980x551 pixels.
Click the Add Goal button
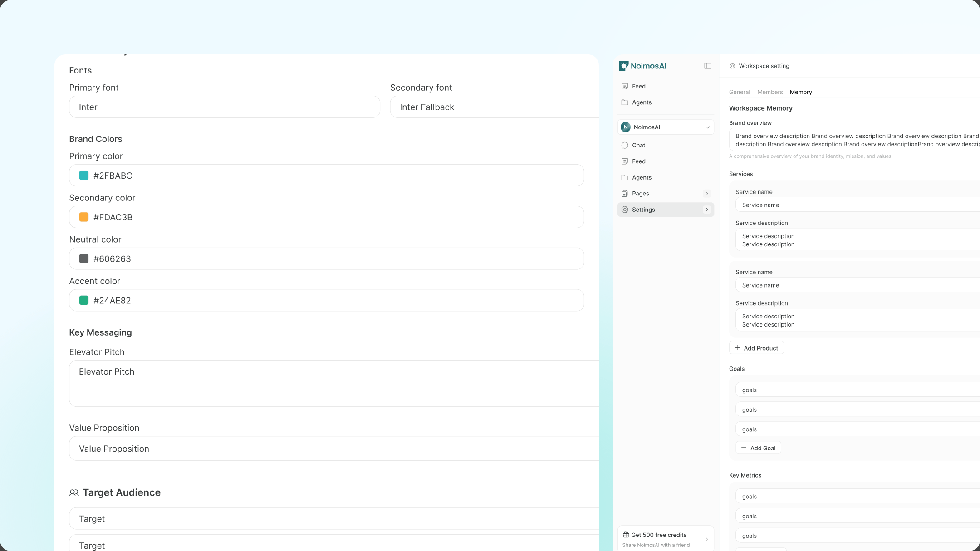758,448
